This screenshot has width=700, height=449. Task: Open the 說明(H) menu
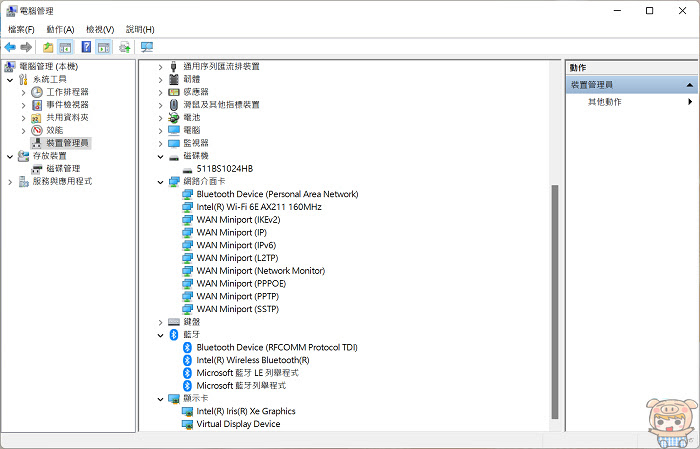point(140,29)
